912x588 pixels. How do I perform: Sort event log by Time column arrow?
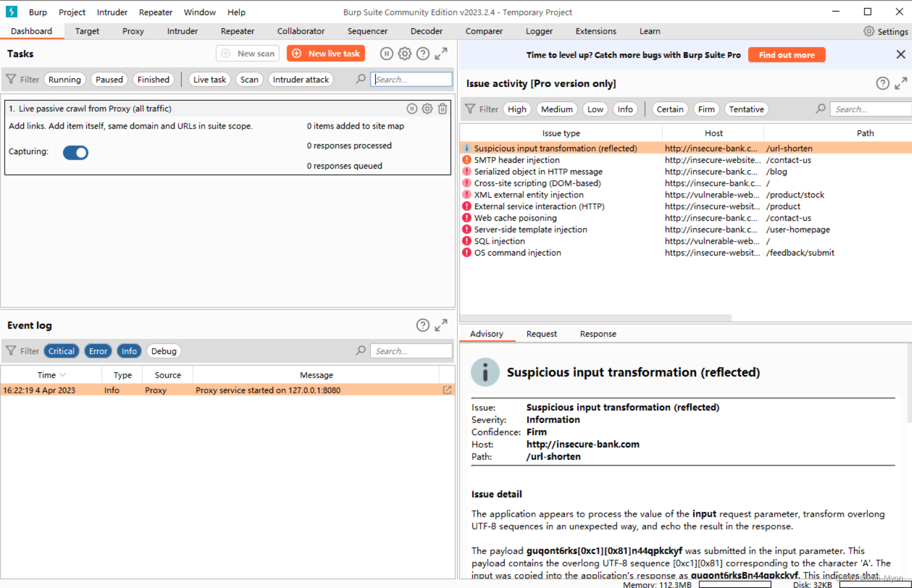coord(63,375)
